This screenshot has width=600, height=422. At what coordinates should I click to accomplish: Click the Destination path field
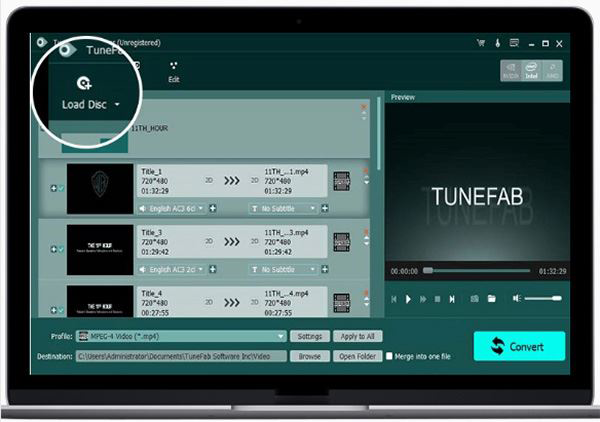click(181, 356)
